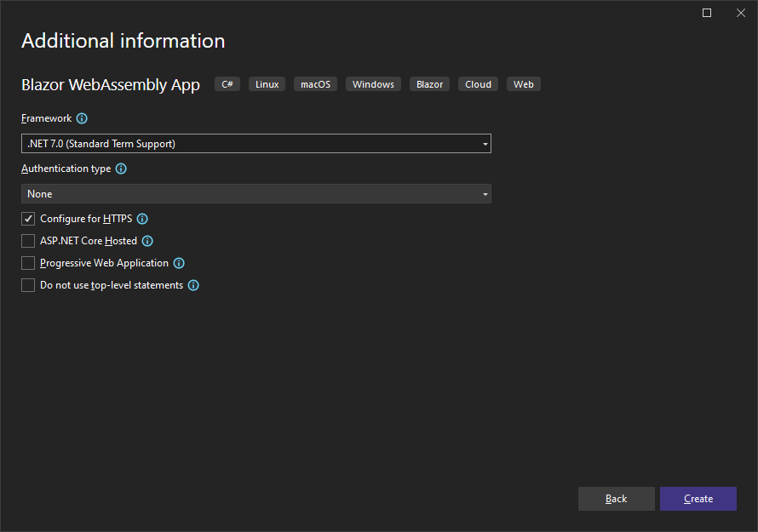Close the Additional information dialog
Screen dimensions: 758x532
pos(741,13)
